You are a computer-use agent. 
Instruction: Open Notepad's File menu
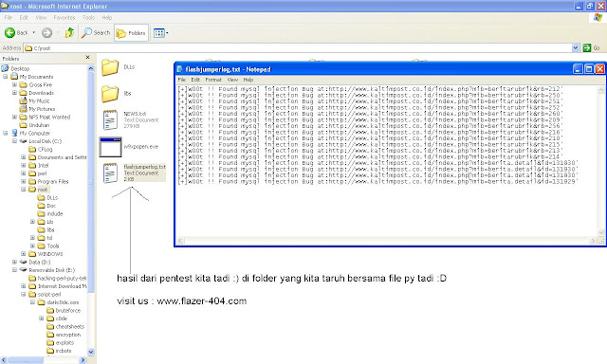181,80
